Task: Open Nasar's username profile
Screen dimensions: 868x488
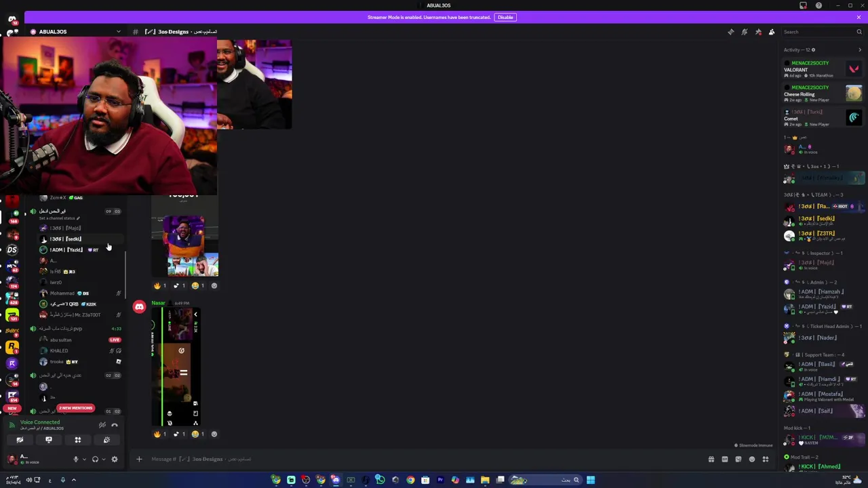Action: pos(158,303)
